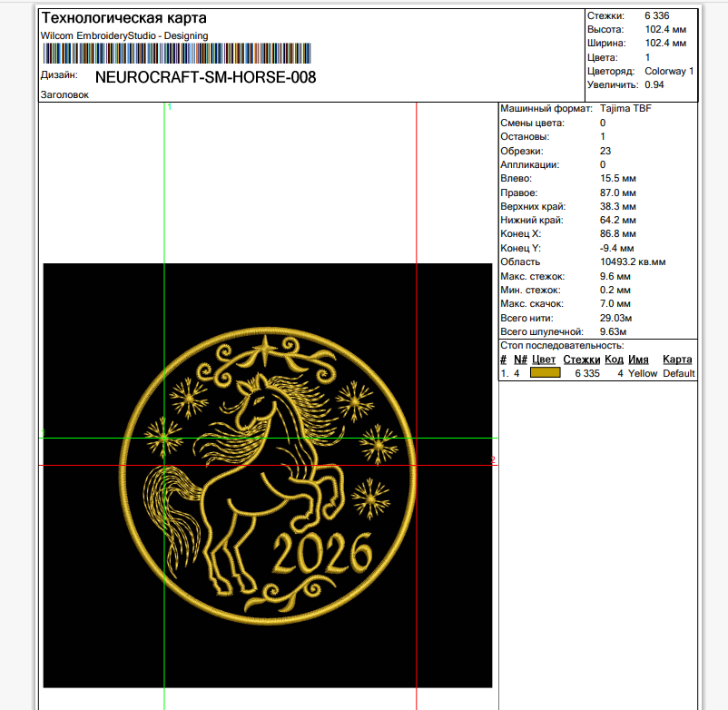Click the barcode under the title

[177, 54]
